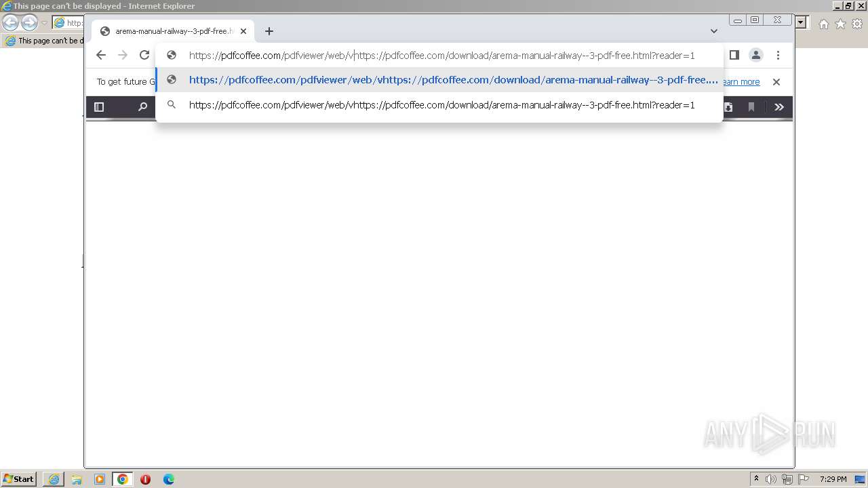The height and width of the screenshot is (488, 868).
Task: Select the arema-manual-railway--3-pdf-free tab
Action: [174, 31]
